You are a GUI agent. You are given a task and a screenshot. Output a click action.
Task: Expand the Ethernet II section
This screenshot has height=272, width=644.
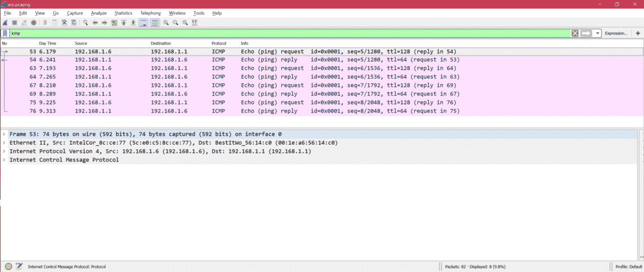(x=4, y=143)
